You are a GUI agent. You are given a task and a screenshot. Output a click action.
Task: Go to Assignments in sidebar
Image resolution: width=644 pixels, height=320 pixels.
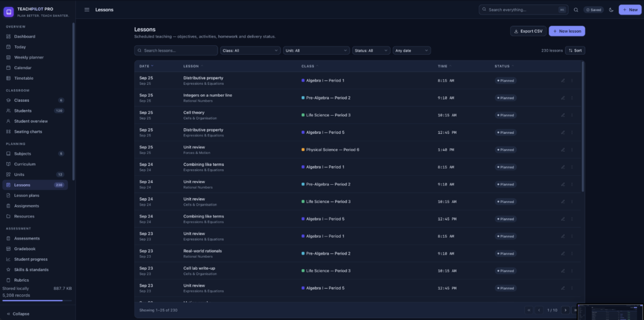click(x=35, y=206)
